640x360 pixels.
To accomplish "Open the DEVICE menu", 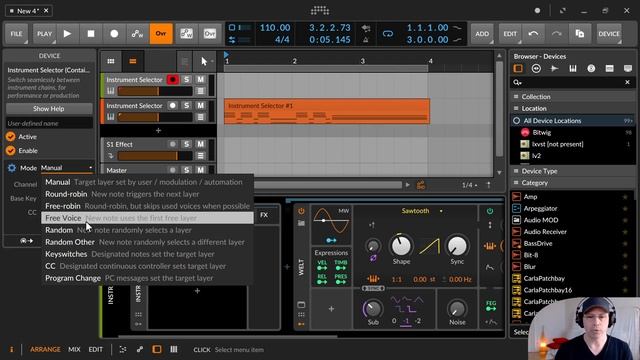I will pyautogui.click(x=609, y=33).
